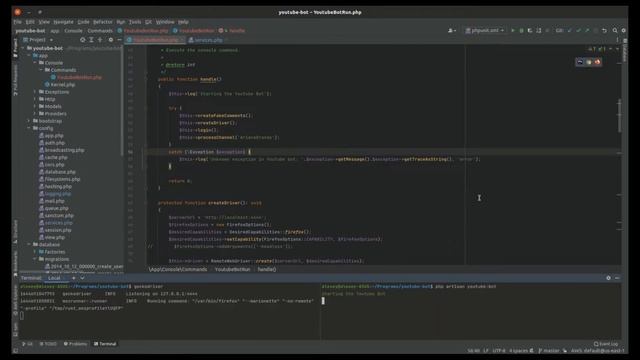Screen dimensions: 640x360
Task: Click handle() in editor breadcrumbs
Action: [267, 269]
